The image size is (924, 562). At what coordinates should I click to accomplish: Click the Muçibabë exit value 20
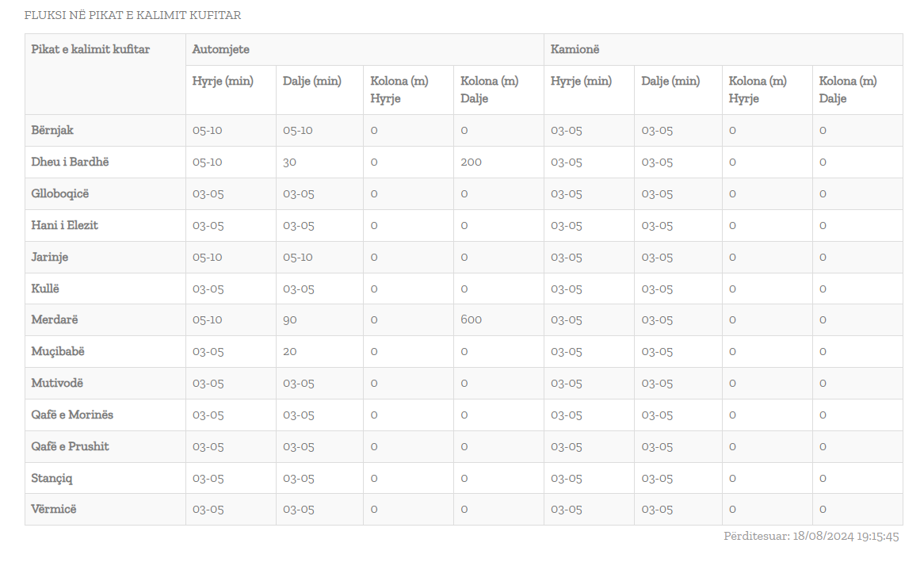pos(289,351)
